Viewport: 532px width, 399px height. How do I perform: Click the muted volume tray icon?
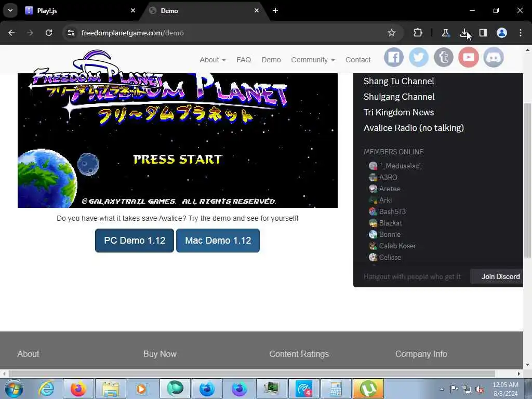480,389
